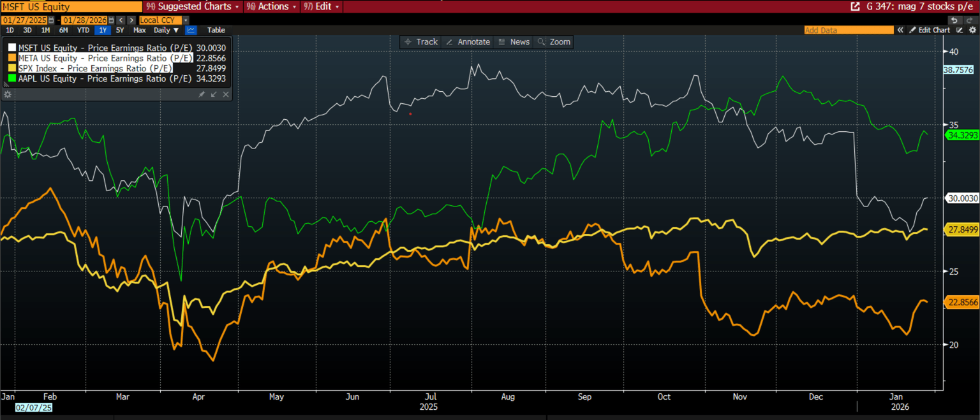Click the Edit Chart pencil icon
980x420 pixels.
click(913, 29)
